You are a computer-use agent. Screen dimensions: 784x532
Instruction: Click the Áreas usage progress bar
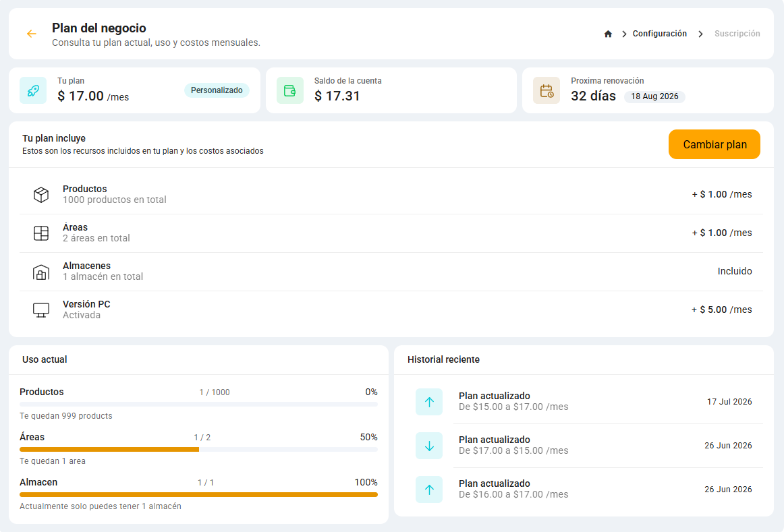point(198,450)
